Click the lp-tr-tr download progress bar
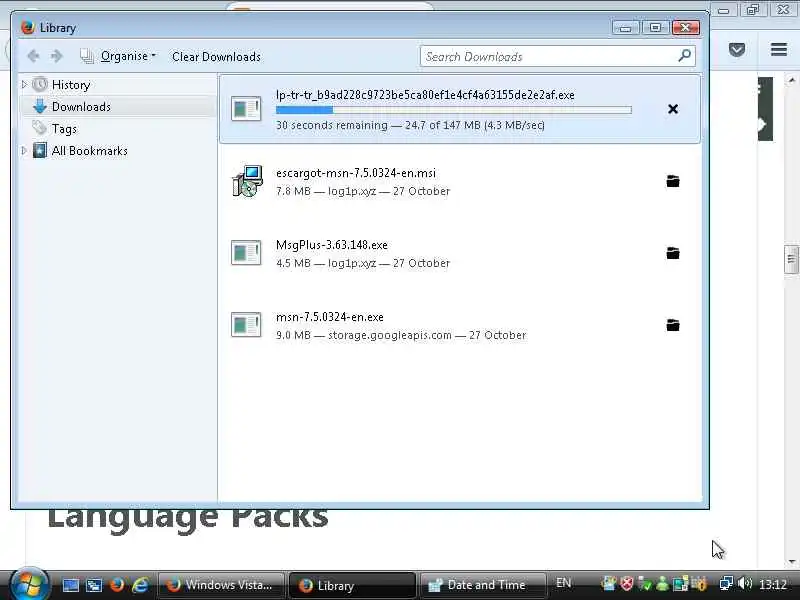The image size is (800, 600). [x=454, y=110]
